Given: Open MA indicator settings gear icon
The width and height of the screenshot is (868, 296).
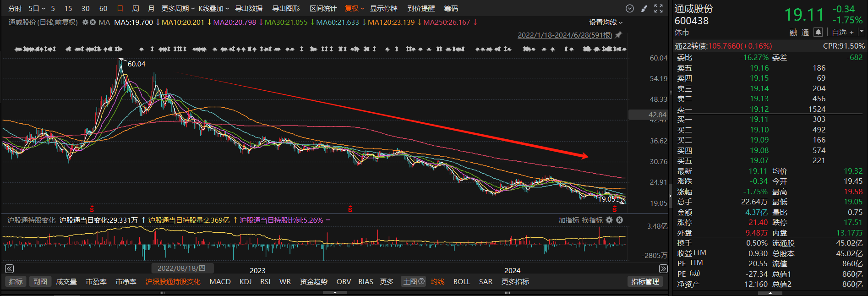Looking at the screenshot, I should [x=85, y=22].
